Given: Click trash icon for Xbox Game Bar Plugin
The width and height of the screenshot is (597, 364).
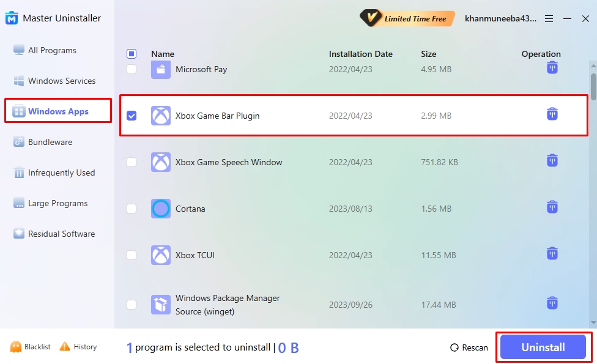Looking at the screenshot, I should coord(552,114).
